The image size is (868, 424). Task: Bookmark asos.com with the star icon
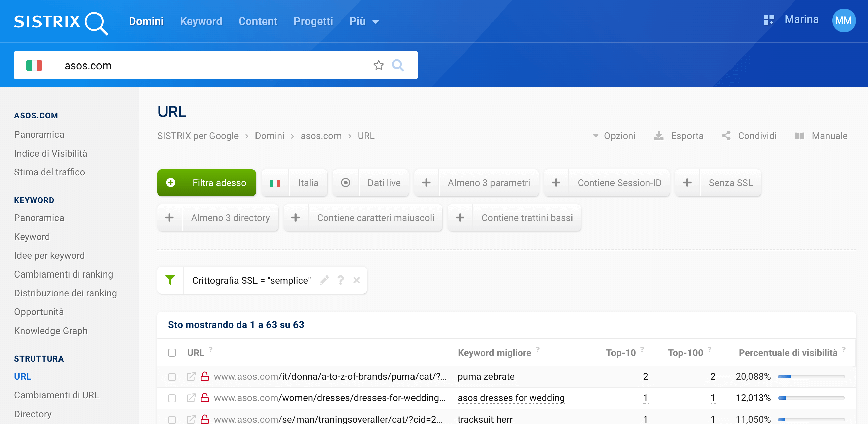click(379, 65)
